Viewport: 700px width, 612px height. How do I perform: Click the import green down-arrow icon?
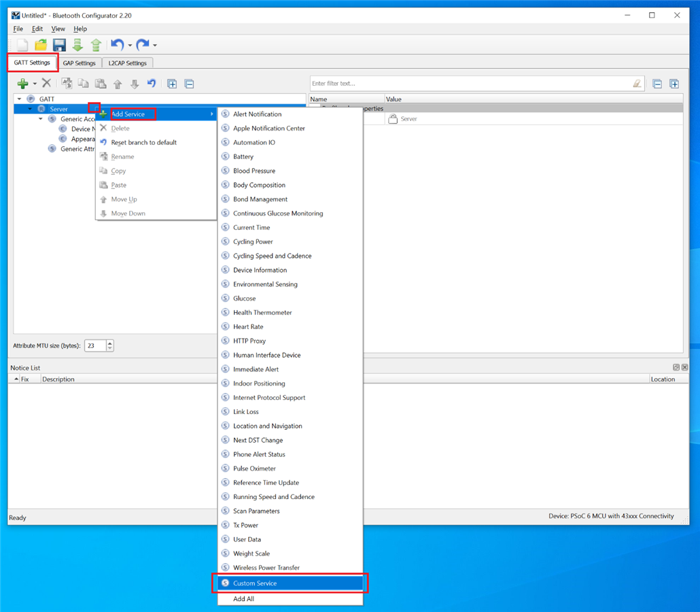(x=77, y=45)
